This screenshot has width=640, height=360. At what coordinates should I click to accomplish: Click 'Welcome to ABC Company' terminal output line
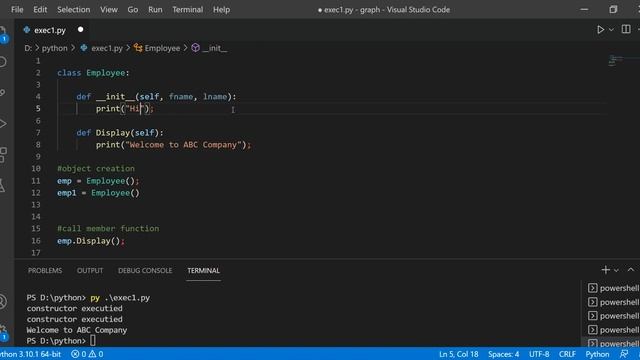[x=77, y=330]
